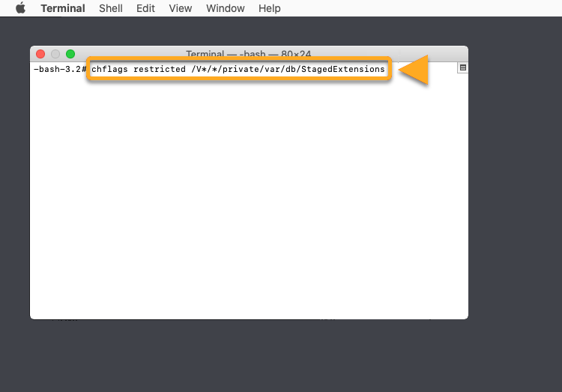Screen dimensions: 562x392
Task: Open the Help menu
Action: 269,8
